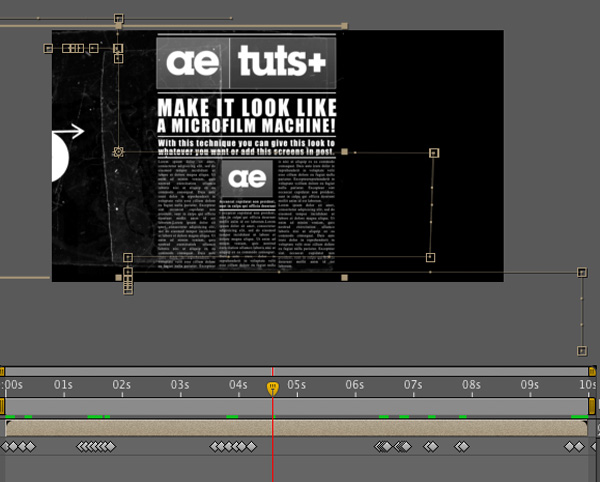Select the first keyframe at timeline start
600x482 pixels.
click(5, 446)
